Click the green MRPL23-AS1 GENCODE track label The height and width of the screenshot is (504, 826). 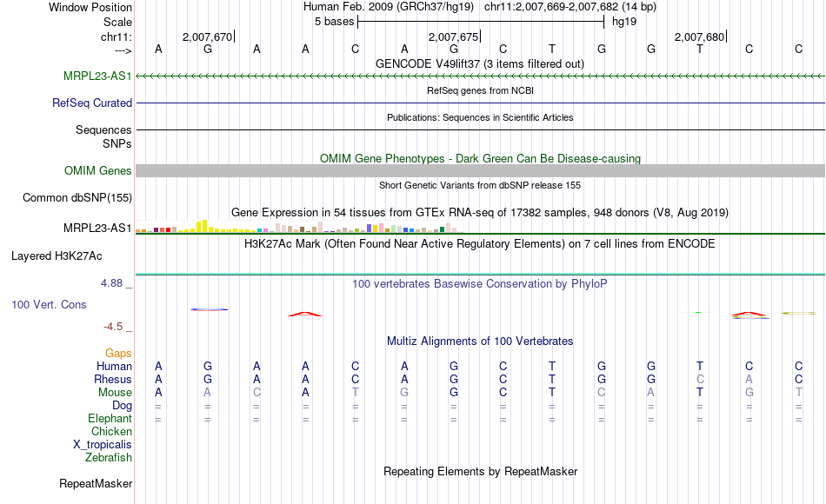(x=97, y=76)
